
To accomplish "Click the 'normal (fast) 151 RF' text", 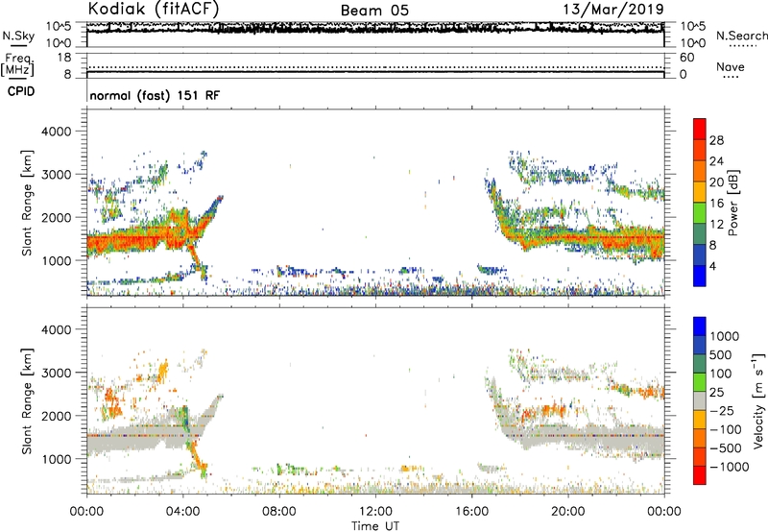I will point(155,95).
